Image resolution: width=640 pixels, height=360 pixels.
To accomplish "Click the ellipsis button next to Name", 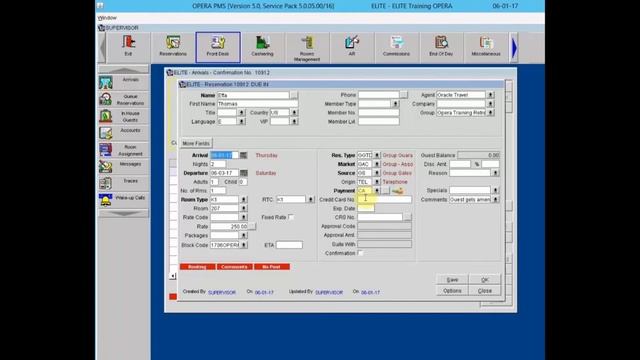I will [293, 95].
